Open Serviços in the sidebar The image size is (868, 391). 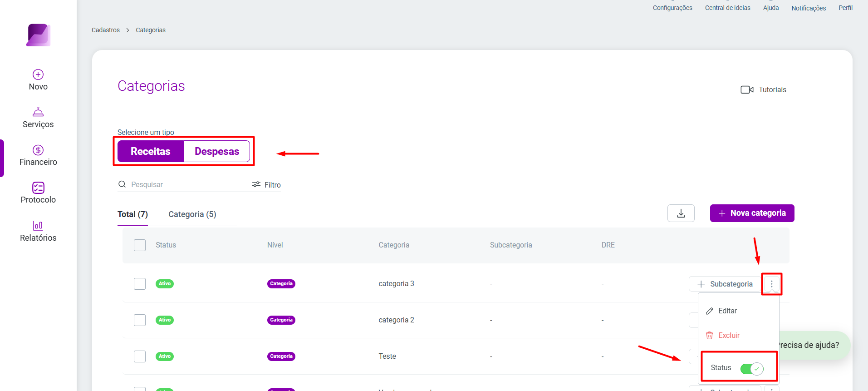tap(38, 118)
